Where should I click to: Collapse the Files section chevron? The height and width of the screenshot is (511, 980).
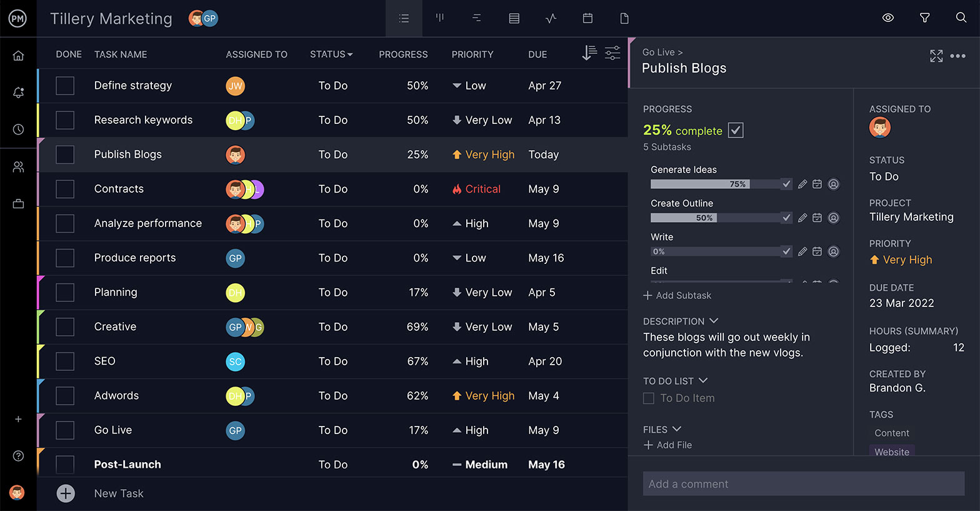point(676,429)
